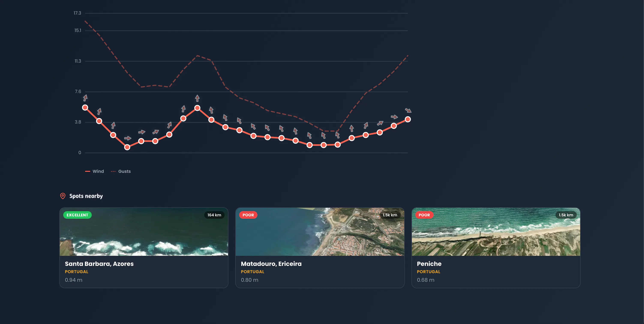This screenshot has height=324, width=644.
Task: Click the EXCELLENT rating badge
Action: pyautogui.click(x=77, y=215)
